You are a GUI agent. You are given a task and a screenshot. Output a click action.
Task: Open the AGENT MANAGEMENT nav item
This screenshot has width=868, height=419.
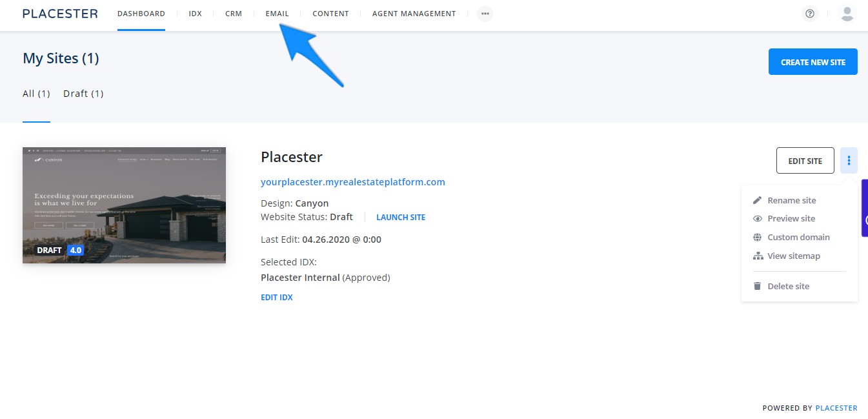(x=414, y=14)
